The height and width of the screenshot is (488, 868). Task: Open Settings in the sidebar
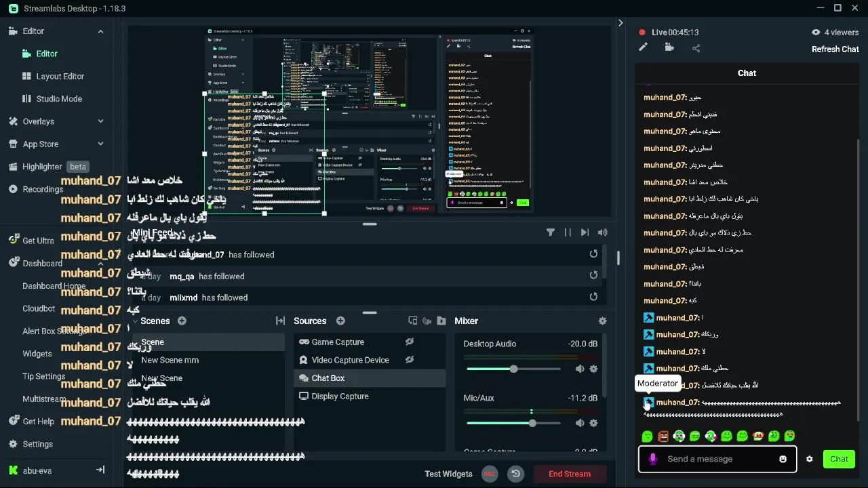point(31,444)
